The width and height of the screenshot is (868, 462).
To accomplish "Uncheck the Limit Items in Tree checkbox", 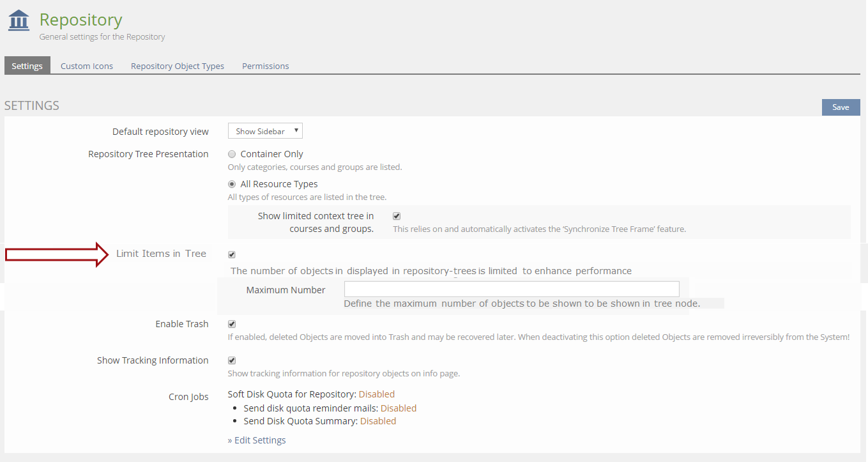I will tap(232, 254).
